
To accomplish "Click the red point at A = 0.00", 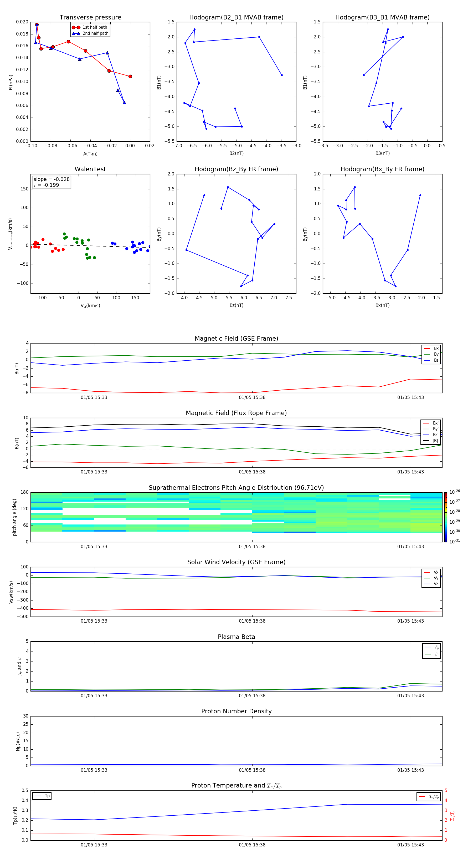I will pyautogui.click(x=130, y=77).
